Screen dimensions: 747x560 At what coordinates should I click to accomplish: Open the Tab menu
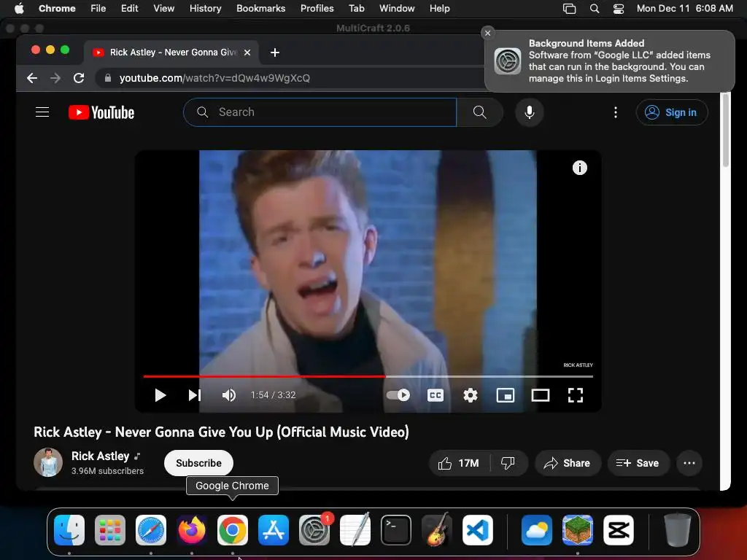click(x=356, y=9)
